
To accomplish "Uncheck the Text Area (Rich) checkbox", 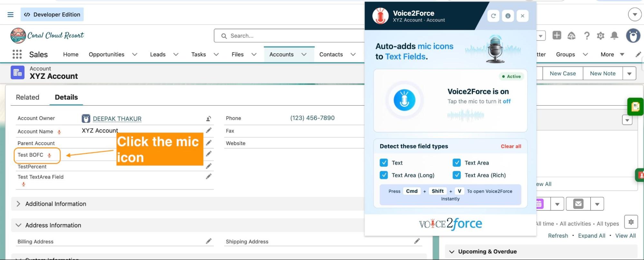I will (x=457, y=175).
